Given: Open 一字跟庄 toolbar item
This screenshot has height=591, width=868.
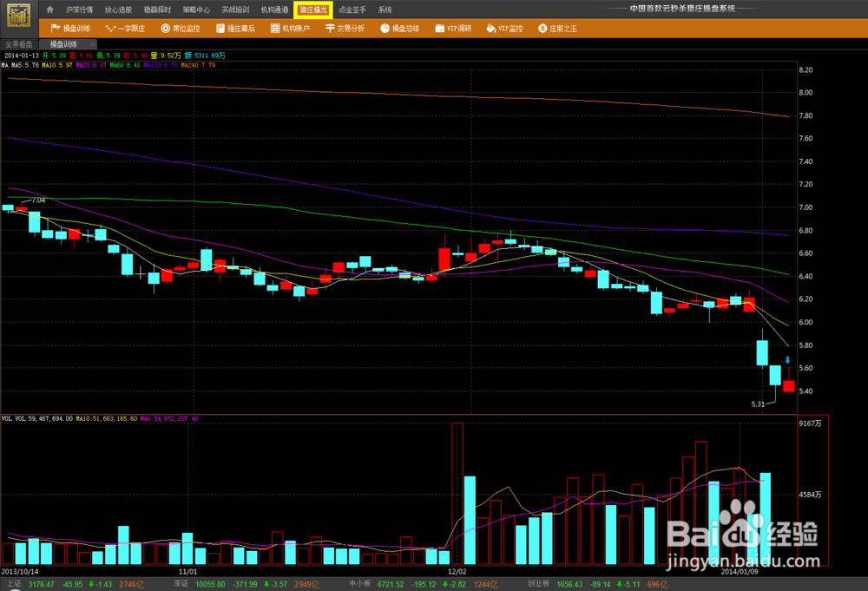Looking at the screenshot, I should point(125,29).
